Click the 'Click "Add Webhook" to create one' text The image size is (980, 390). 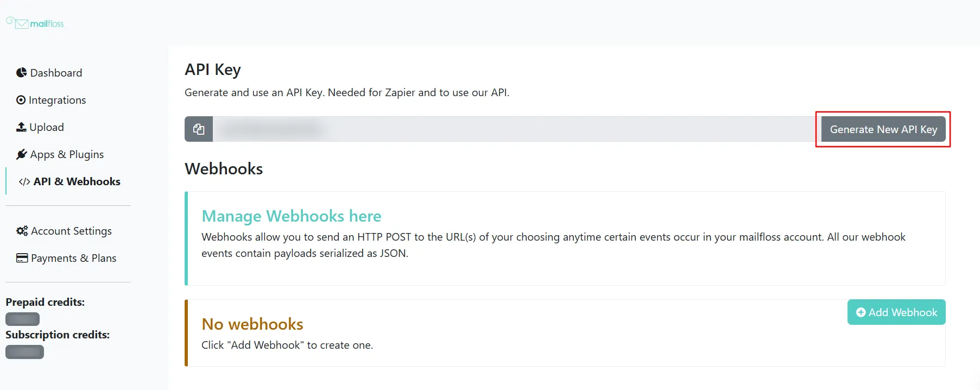point(287,345)
